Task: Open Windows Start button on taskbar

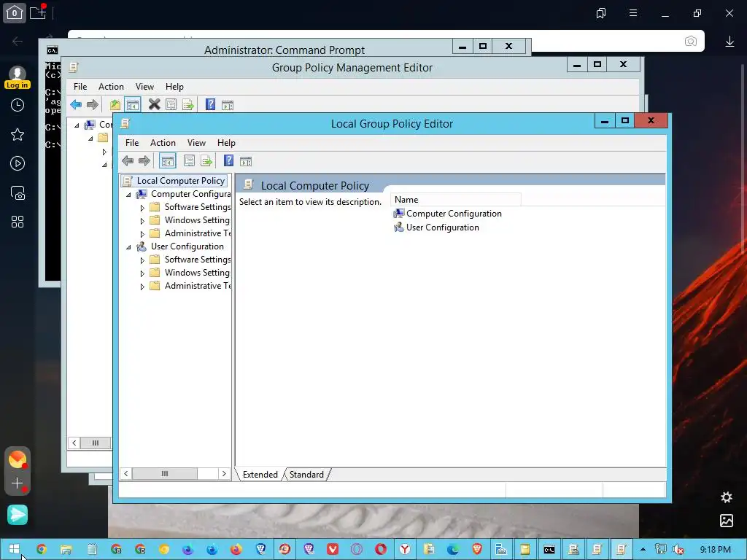Action: 14,549
